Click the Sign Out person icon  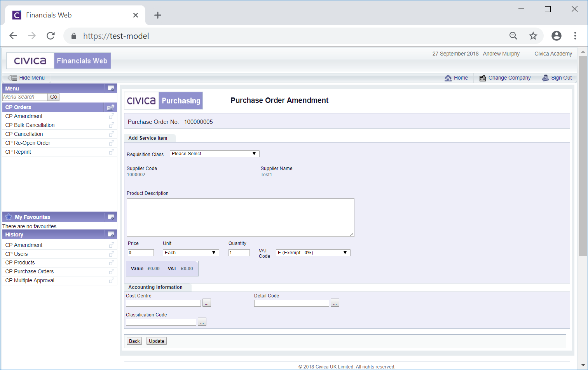coord(546,78)
